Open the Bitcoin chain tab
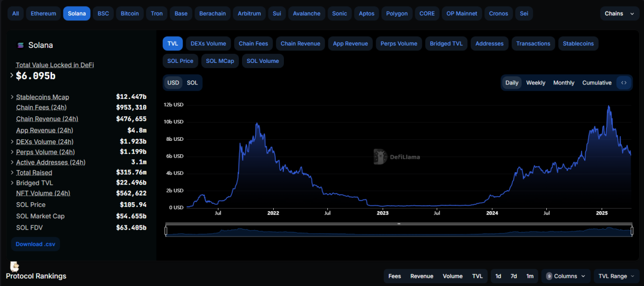644x286 pixels. pyautogui.click(x=130, y=13)
